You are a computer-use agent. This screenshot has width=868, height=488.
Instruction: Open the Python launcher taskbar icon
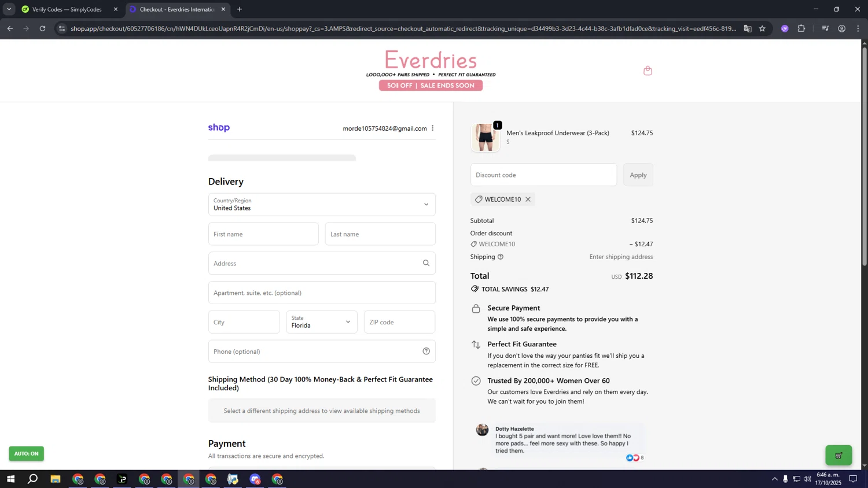point(233,479)
